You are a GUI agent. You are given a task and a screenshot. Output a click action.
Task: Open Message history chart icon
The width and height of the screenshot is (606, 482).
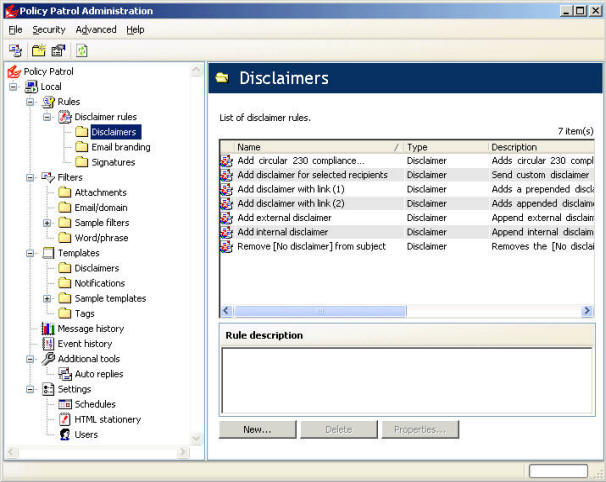pyautogui.click(x=48, y=329)
